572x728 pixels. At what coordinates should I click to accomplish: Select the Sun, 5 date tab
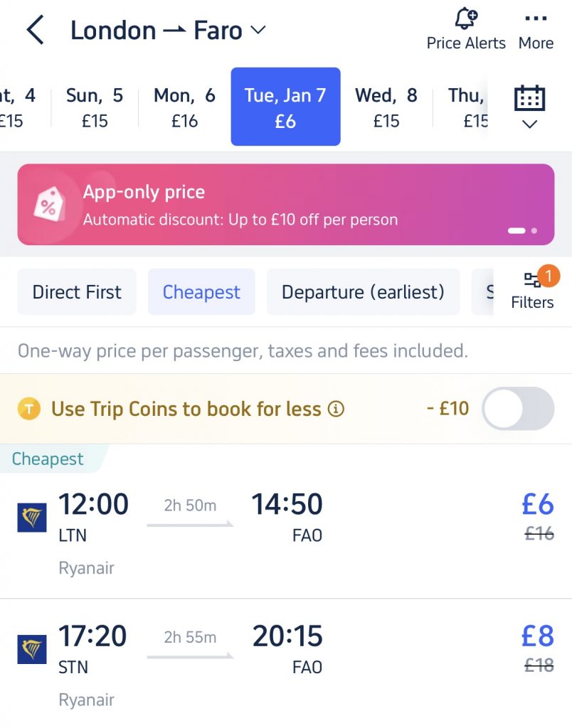(x=95, y=108)
